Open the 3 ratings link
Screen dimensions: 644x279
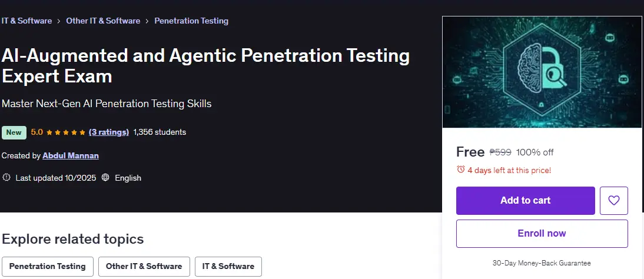point(109,132)
